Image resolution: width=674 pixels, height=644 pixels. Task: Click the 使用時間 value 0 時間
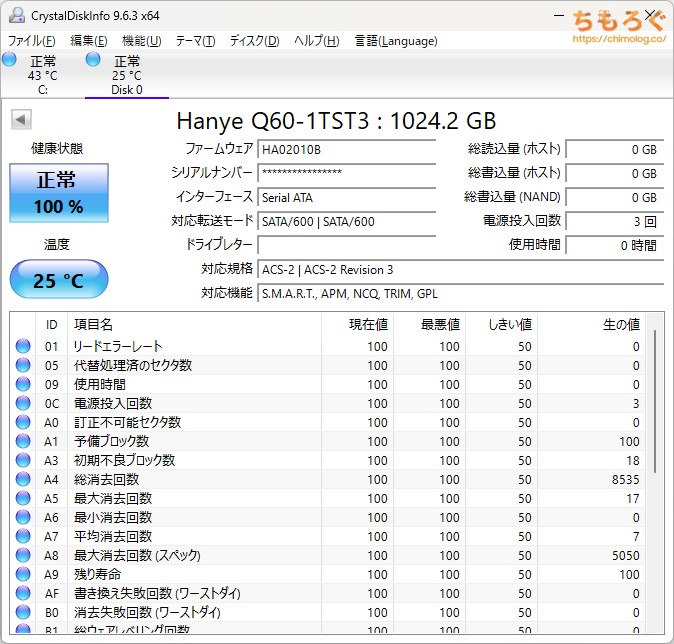click(615, 245)
